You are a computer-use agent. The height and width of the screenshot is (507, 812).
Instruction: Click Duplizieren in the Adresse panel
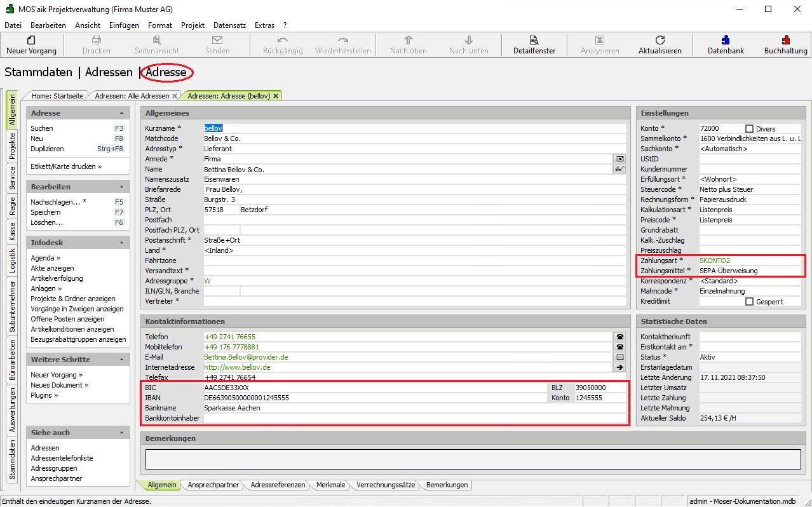(x=47, y=149)
